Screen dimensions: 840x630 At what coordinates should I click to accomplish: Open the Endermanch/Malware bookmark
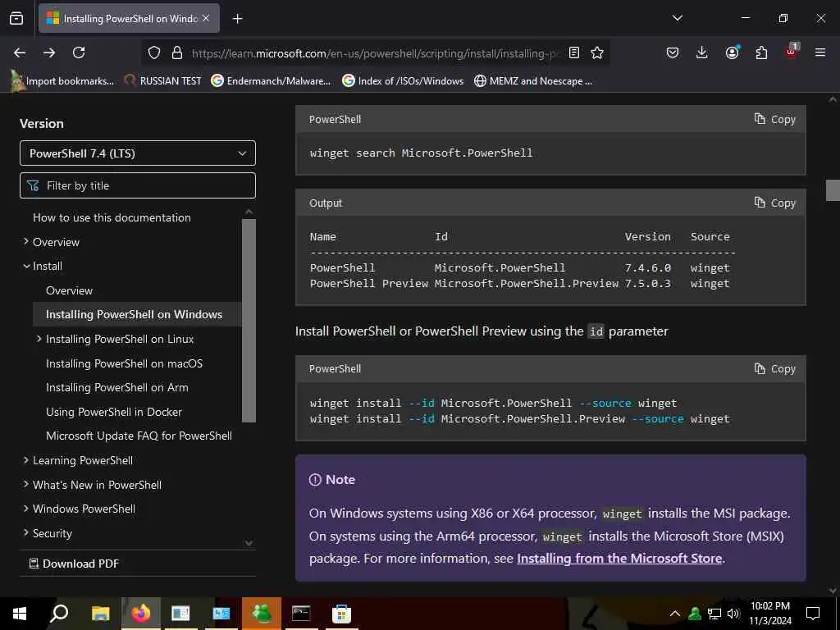[x=271, y=81]
